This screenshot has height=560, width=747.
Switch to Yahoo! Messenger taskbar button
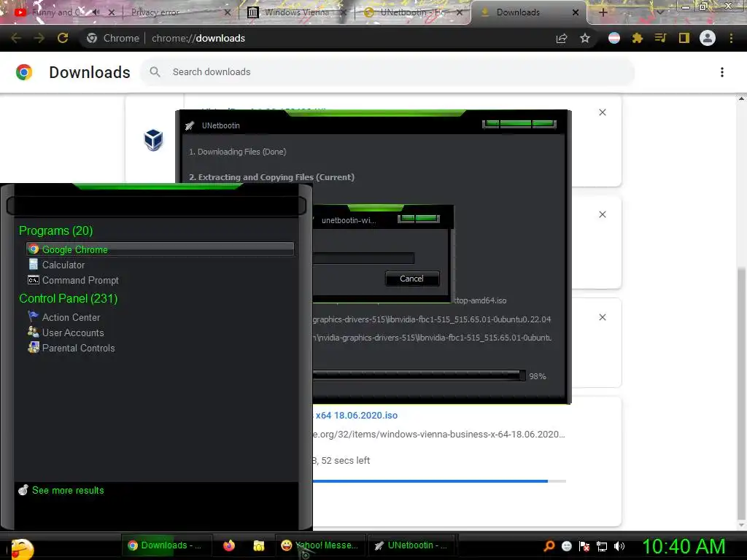pyautogui.click(x=320, y=545)
